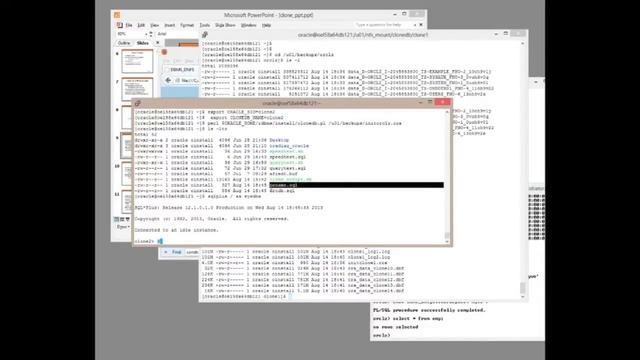Click the querytest.sql file name
The width and height of the screenshot is (640, 360).
288,168
